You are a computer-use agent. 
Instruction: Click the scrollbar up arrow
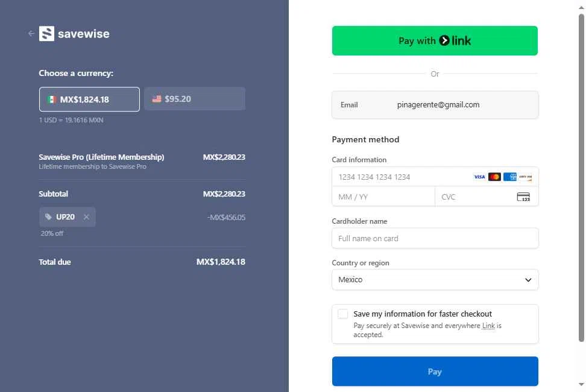tap(582, 7)
